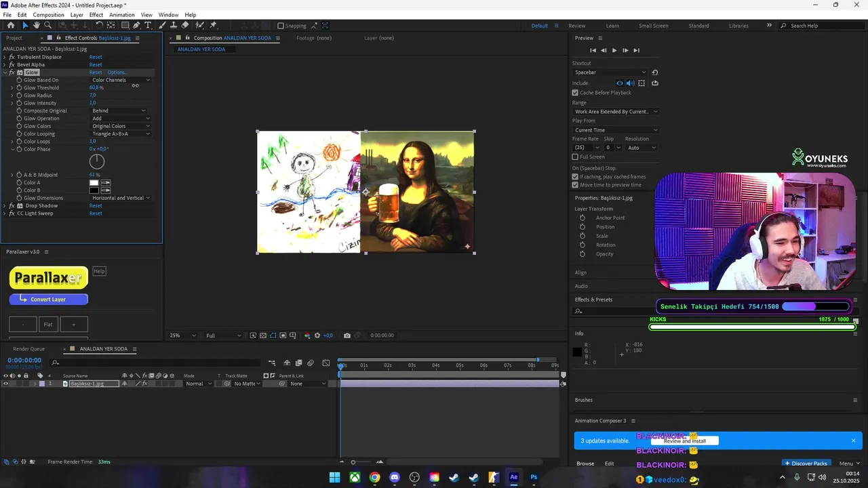Open the Shortcut Spacebar dropdown
This screenshot has width=868, height=488.
(610, 73)
